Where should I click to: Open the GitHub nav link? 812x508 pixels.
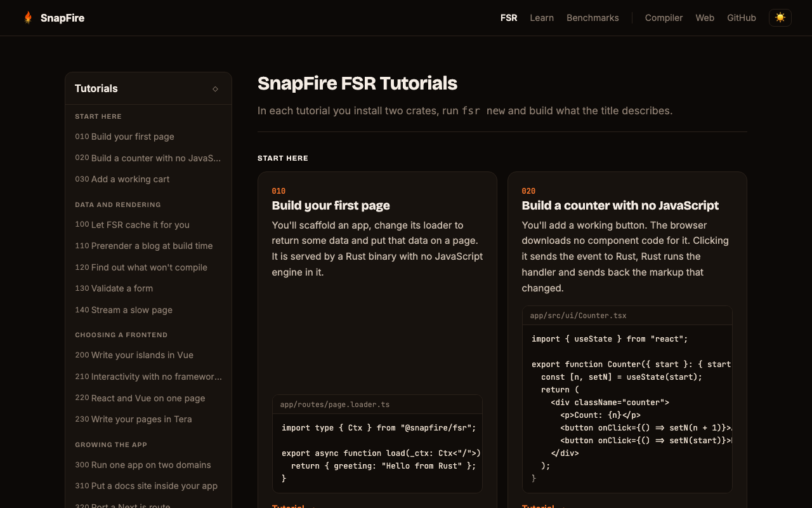tap(742, 18)
